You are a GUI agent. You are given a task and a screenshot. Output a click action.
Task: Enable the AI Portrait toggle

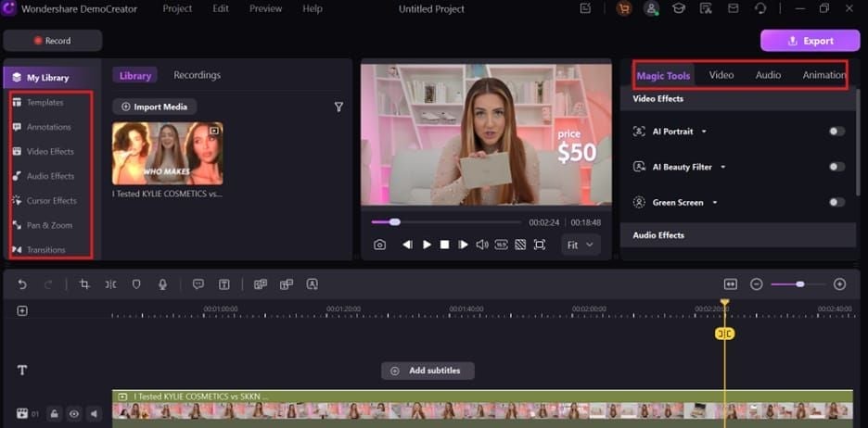click(x=837, y=131)
